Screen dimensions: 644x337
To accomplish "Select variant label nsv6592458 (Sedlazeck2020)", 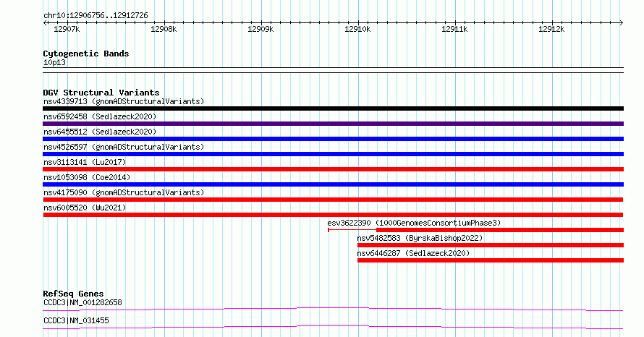I will pyautogui.click(x=100, y=116).
